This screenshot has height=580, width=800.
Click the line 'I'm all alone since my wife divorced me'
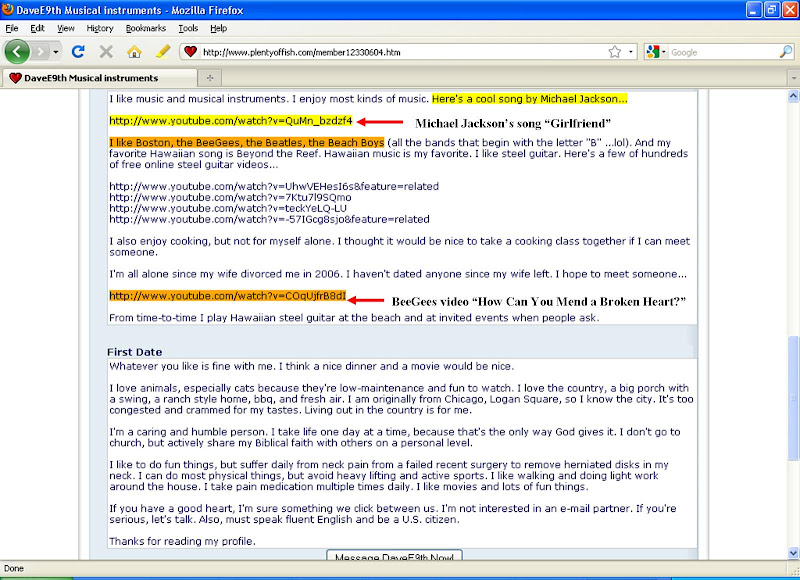click(x=398, y=274)
